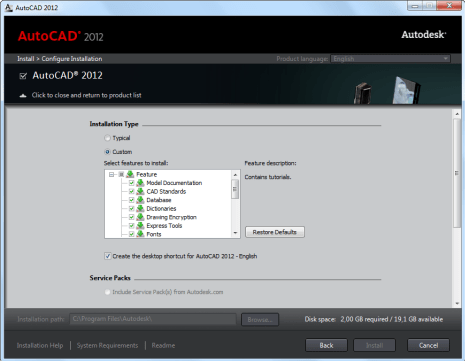Uncheck the Express Tools feature

coord(131,226)
